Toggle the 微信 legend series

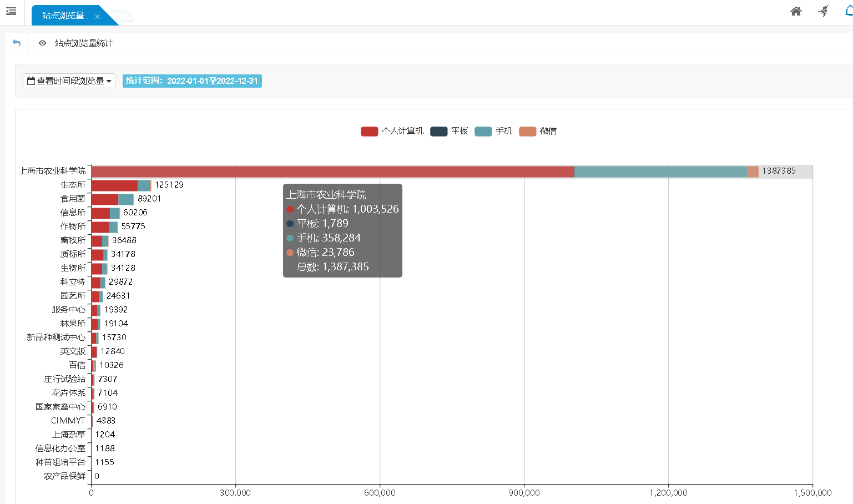pyautogui.click(x=538, y=131)
